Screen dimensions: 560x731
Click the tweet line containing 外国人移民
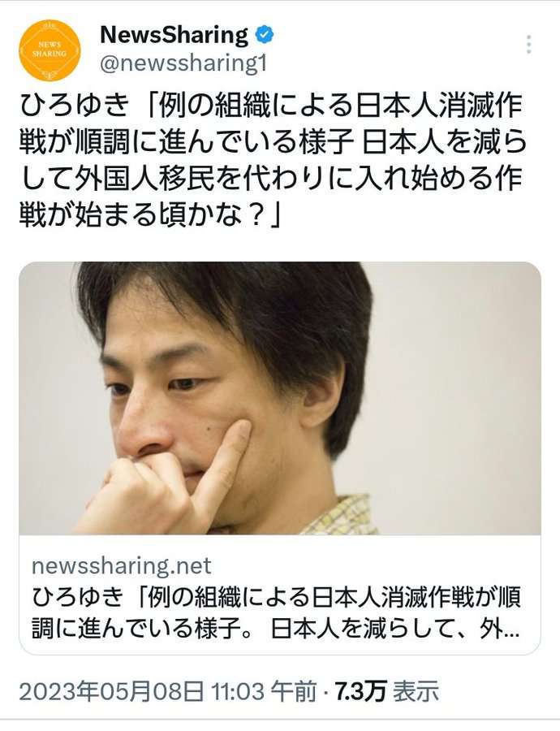click(x=271, y=178)
